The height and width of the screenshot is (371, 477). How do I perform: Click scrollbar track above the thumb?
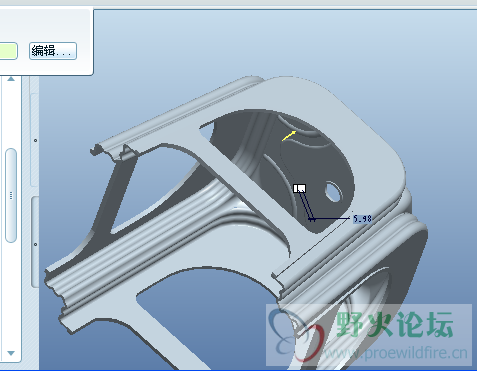click(11, 115)
